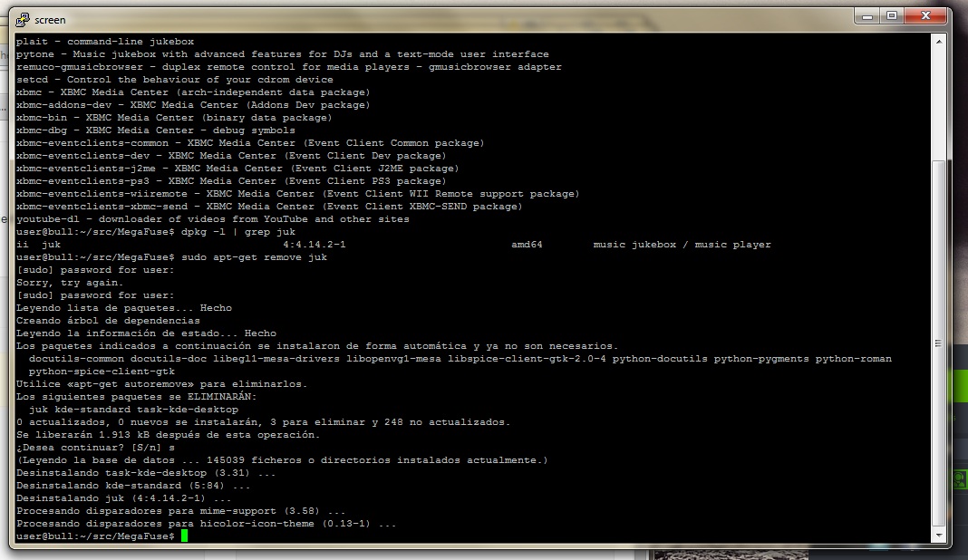Click 'Se liberarán 1.913 kB' line
Viewport: 968px width, 560px height.
(168, 435)
